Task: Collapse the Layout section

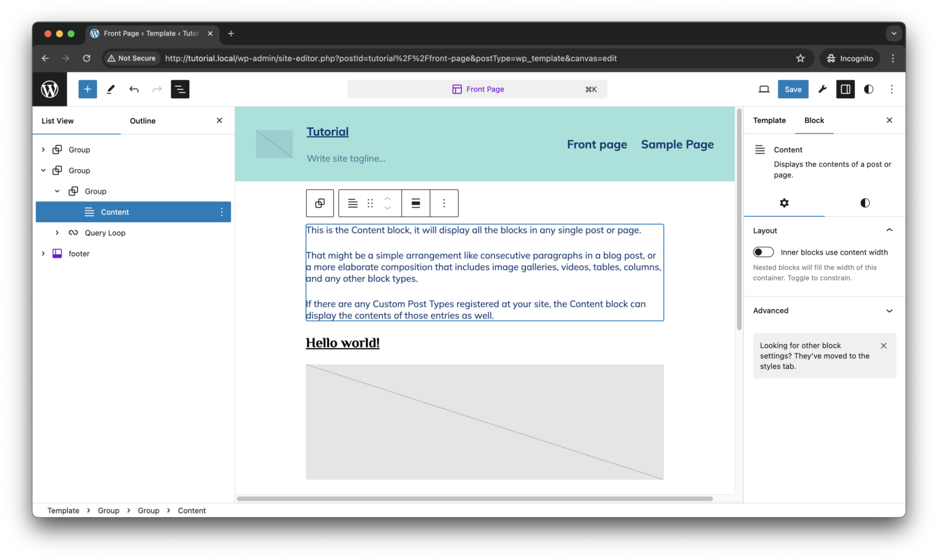Action: tap(889, 230)
